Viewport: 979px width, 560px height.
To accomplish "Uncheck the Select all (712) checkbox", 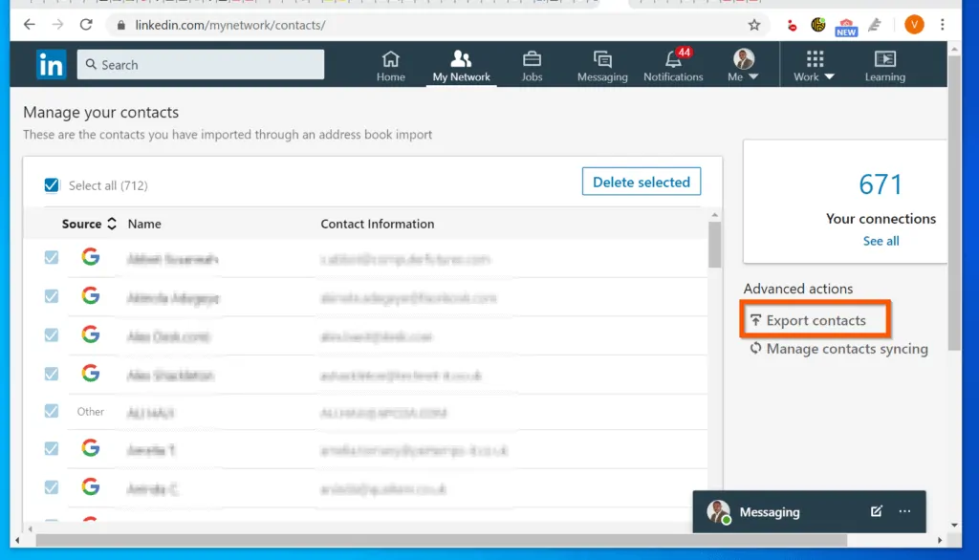I will tap(52, 185).
